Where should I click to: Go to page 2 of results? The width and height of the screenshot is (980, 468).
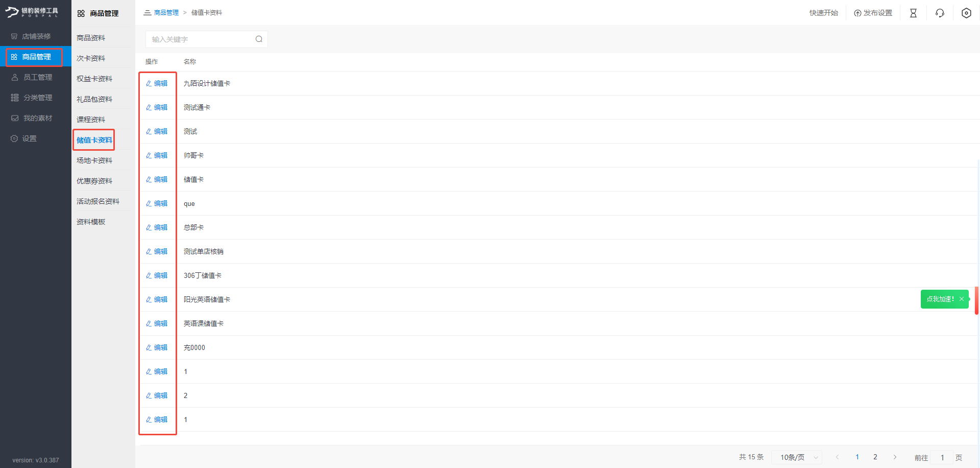click(875, 457)
